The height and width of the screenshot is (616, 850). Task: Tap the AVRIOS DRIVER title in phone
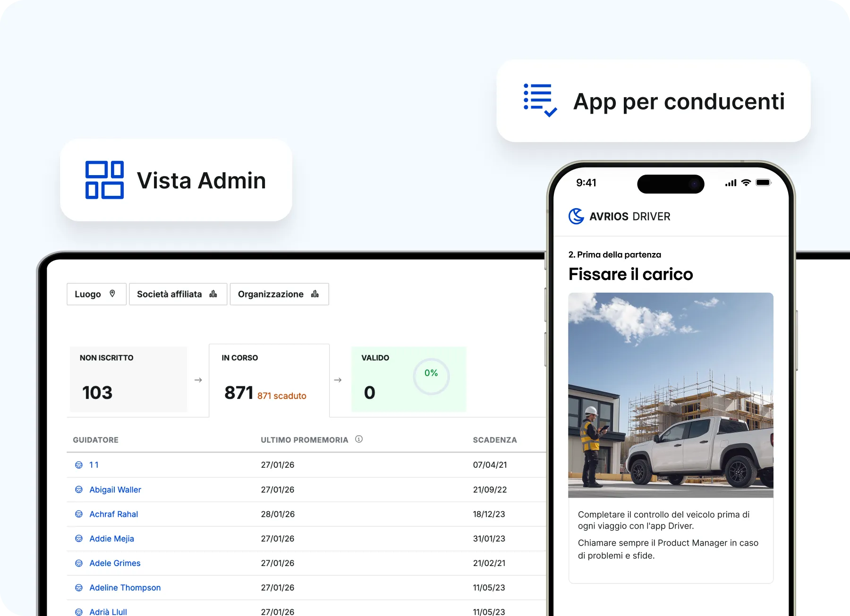pos(630,217)
